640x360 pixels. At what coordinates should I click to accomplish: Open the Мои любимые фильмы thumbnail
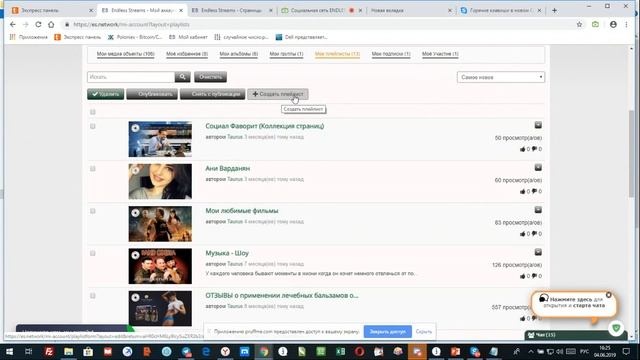pos(160,224)
